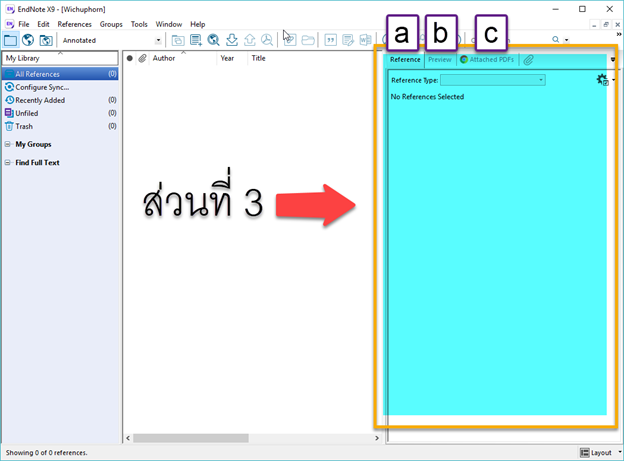Image resolution: width=624 pixels, height=461 pixels.
Task: Click the Local Library Mode icon
Action: (10, 40)
